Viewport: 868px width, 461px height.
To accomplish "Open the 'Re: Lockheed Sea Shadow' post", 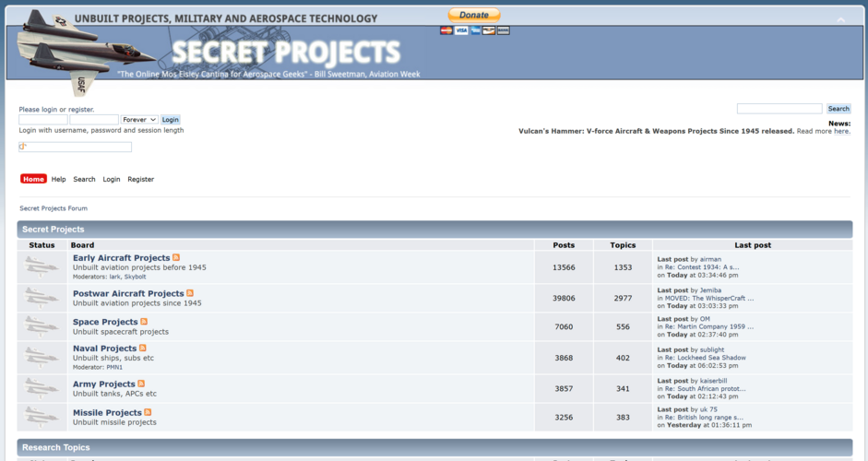I will pyautogui.click(x=706, y=358).
